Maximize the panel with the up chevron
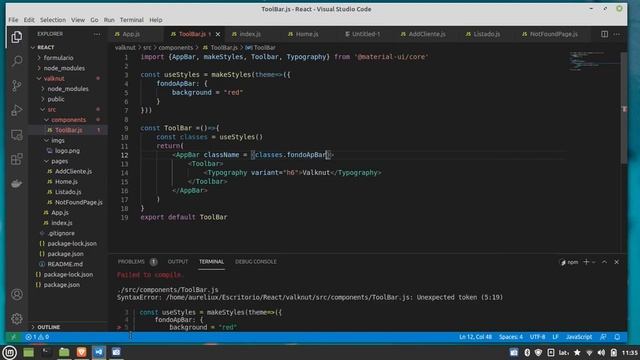 [x=604, y=262]
